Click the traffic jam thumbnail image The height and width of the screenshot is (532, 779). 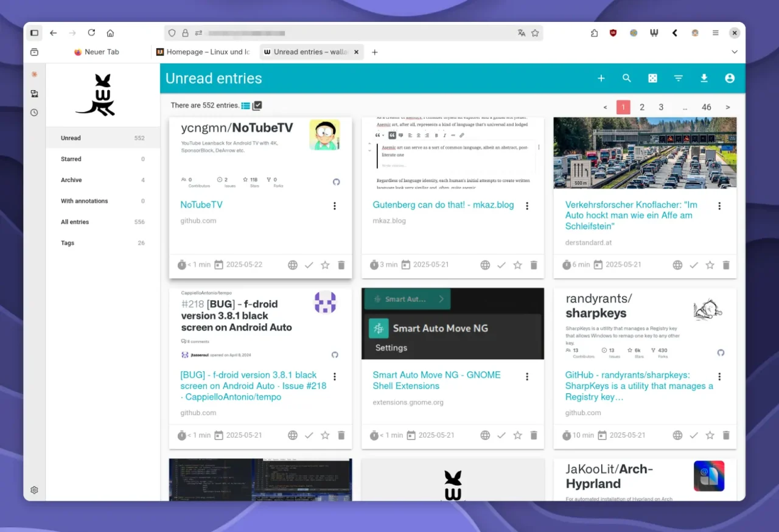(645, 153)
